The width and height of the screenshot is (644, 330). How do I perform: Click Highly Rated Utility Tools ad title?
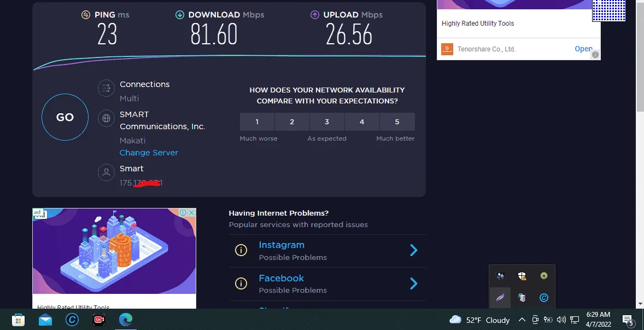coord(478,24)
